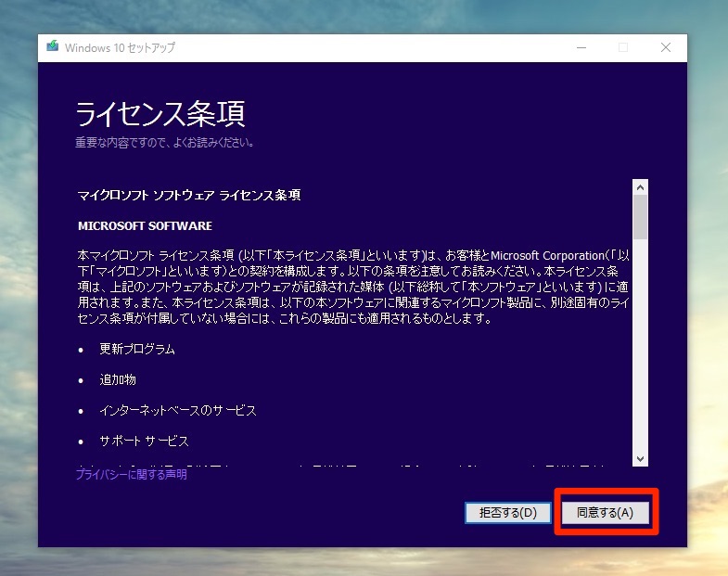Click the scrollbar track below the thumb

(640, 352)
